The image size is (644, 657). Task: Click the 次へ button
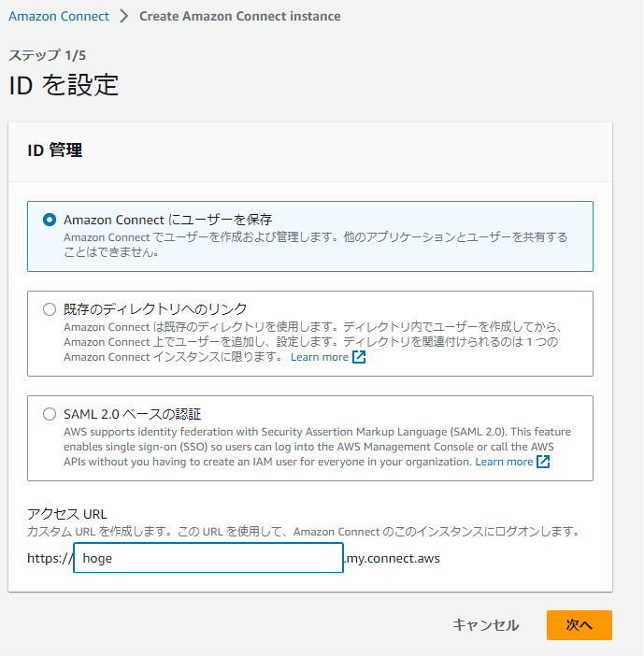click(580, 625)
